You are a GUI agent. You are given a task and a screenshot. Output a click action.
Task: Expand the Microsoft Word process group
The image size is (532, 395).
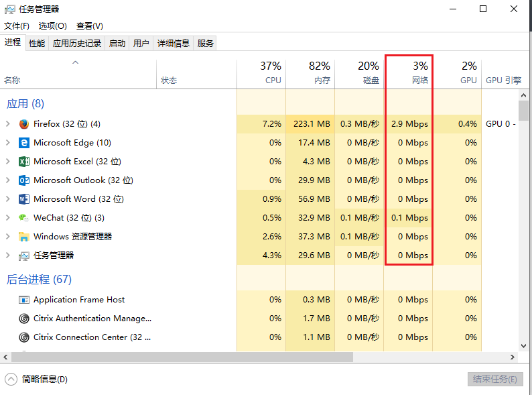click(8, 199)
